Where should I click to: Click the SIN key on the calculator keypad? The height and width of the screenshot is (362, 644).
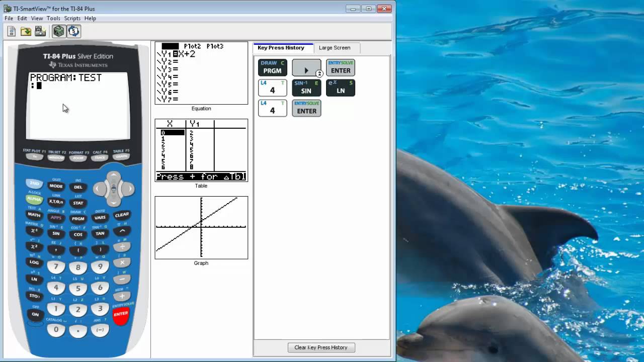point(56,234)
